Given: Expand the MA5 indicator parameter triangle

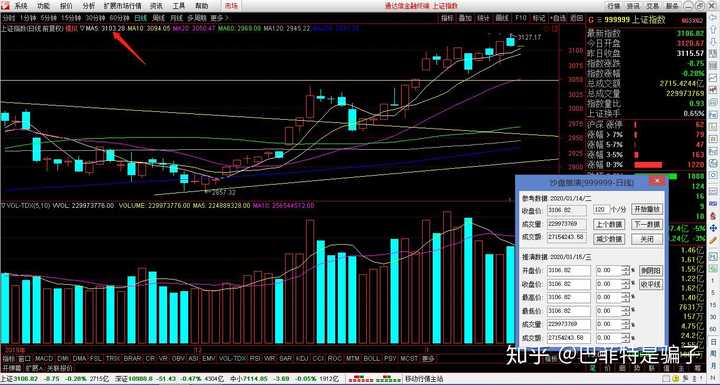Looking at the screenshot, I should point(83,28).
